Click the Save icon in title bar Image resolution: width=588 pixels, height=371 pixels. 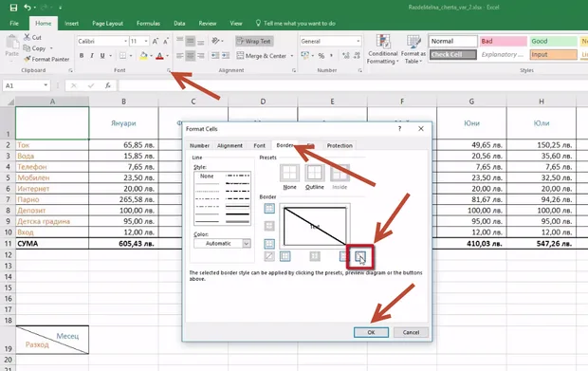pos(13,8)
